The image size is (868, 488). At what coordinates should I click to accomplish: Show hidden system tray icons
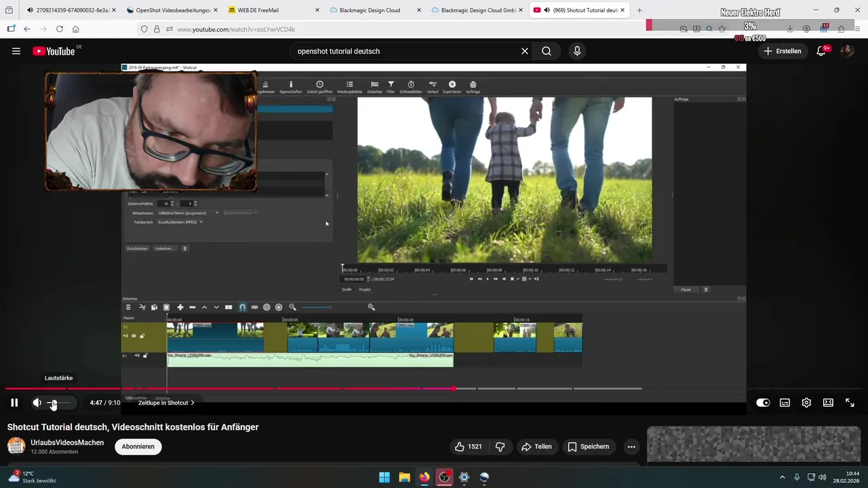click(x=782, y=477)
